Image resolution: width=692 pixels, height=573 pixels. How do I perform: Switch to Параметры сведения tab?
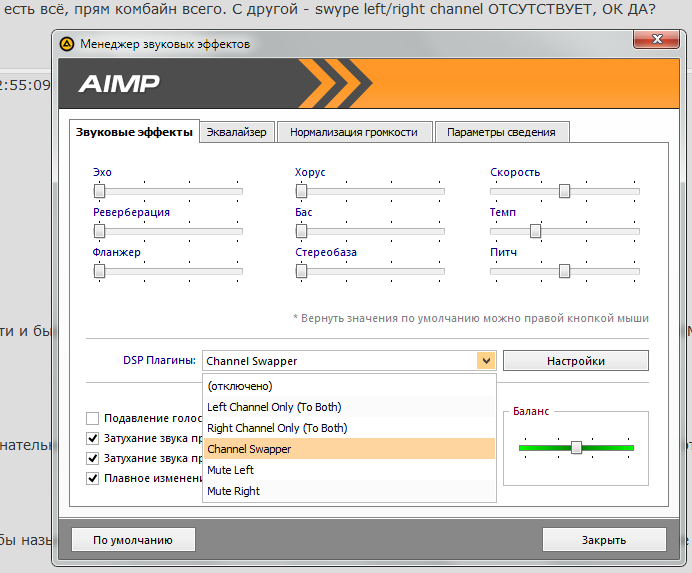tap(501, 132)
